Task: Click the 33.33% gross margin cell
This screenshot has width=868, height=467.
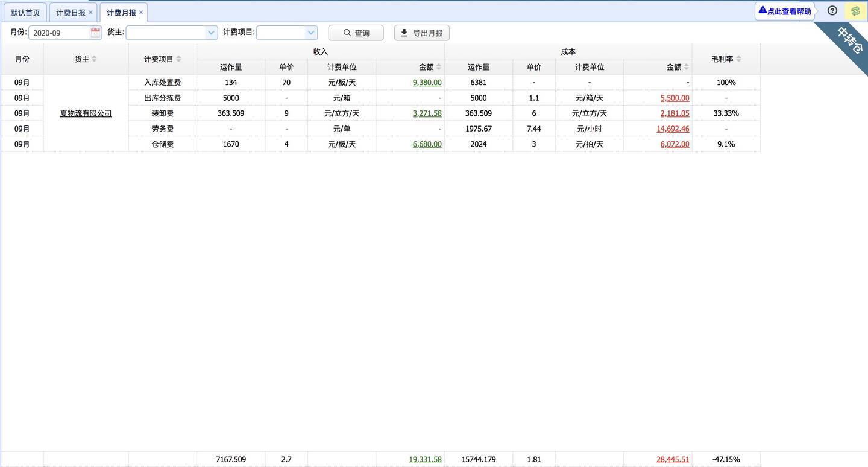Action: click(x=726, y=113)
